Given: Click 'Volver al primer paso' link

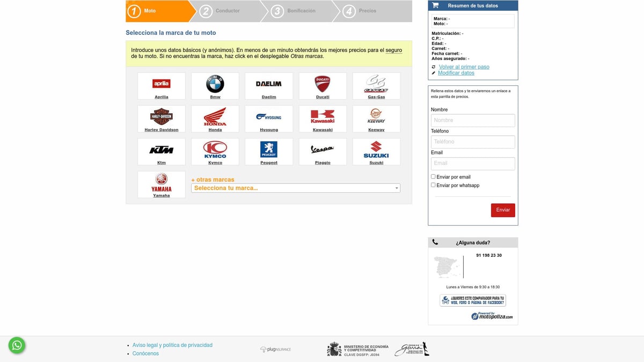Looking at the screenshot, I should click(464, 67).
